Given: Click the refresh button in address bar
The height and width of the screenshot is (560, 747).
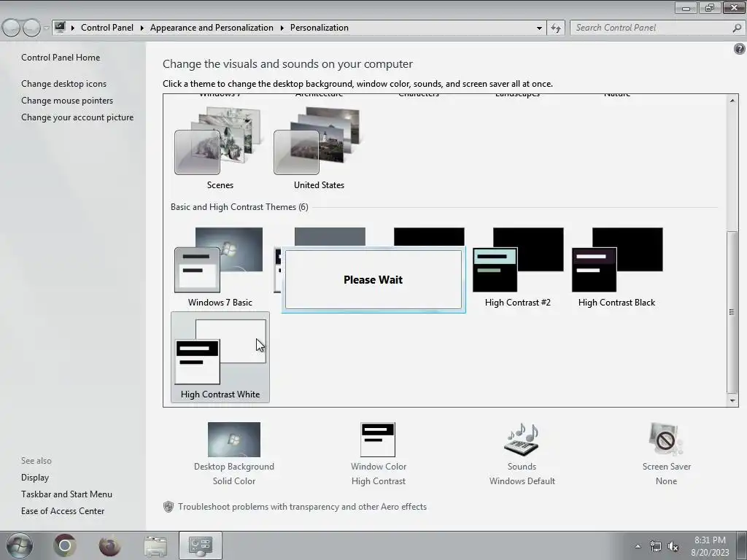Looking at the screenshot, I should click(556, 28).
